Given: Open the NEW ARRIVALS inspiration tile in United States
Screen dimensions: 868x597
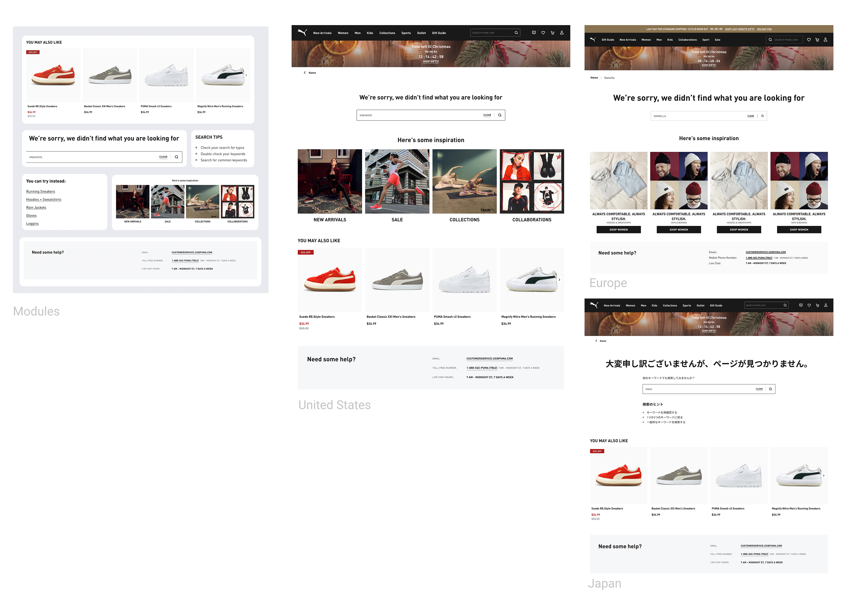Looking at the screenshot, I should tap(330, 186).
